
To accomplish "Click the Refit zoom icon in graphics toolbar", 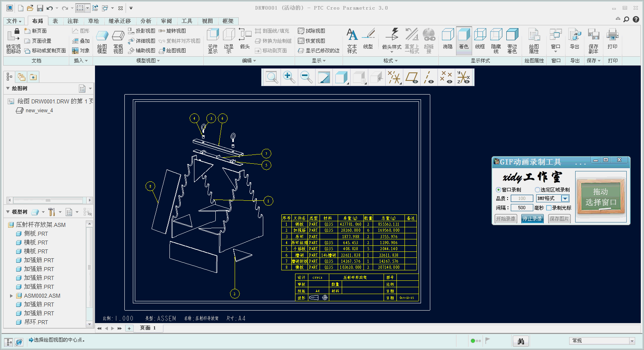I will point(272,77).
